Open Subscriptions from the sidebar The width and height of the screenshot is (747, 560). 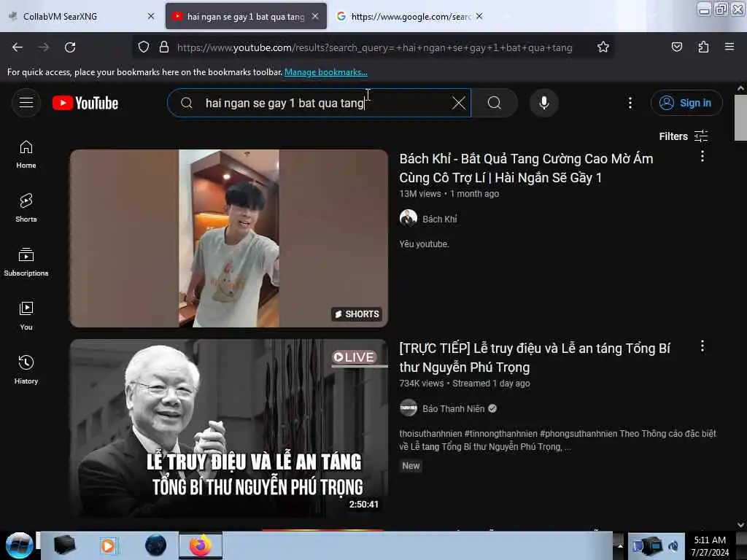(26, 262)
